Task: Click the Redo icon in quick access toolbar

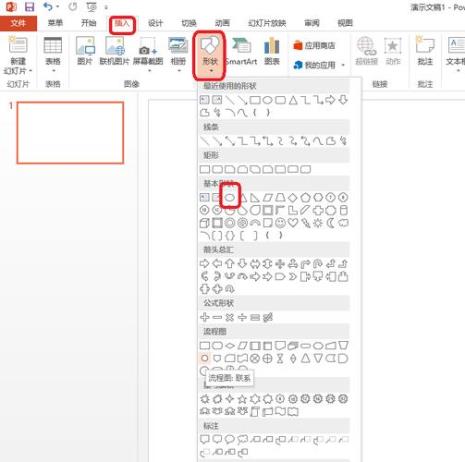Action: [73, 7]
